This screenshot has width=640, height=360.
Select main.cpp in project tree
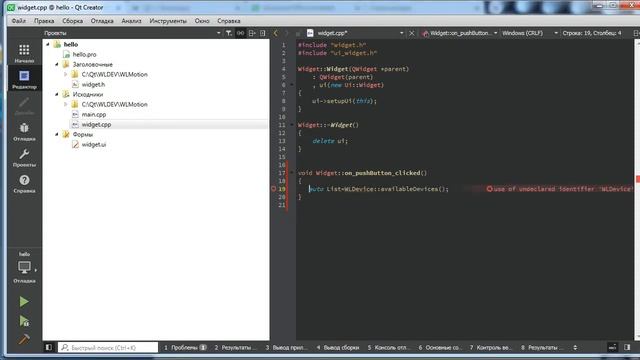click(93, 114)
